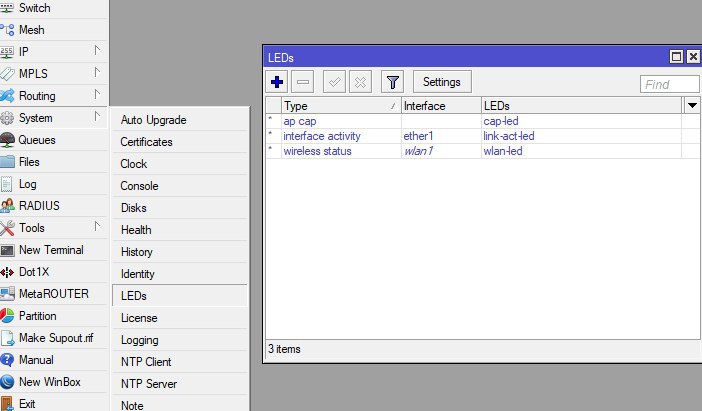Click the Exit door icon
The height and width of the screenshot is (411, 702).
tap(7, 403)
